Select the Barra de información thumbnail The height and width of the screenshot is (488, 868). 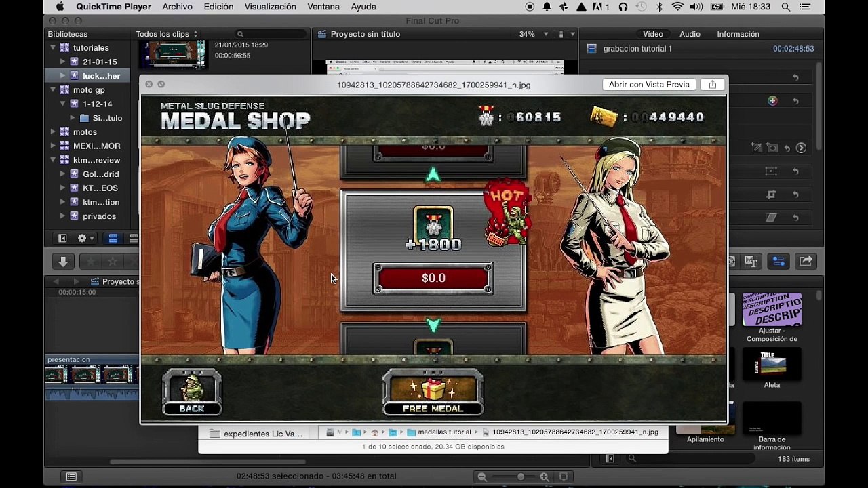coord(772,418)
